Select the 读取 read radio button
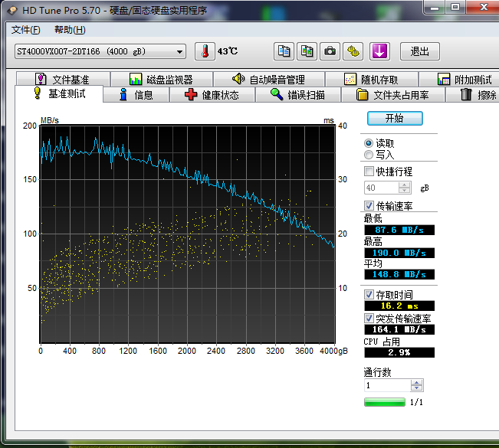 [x=369, y=143]
